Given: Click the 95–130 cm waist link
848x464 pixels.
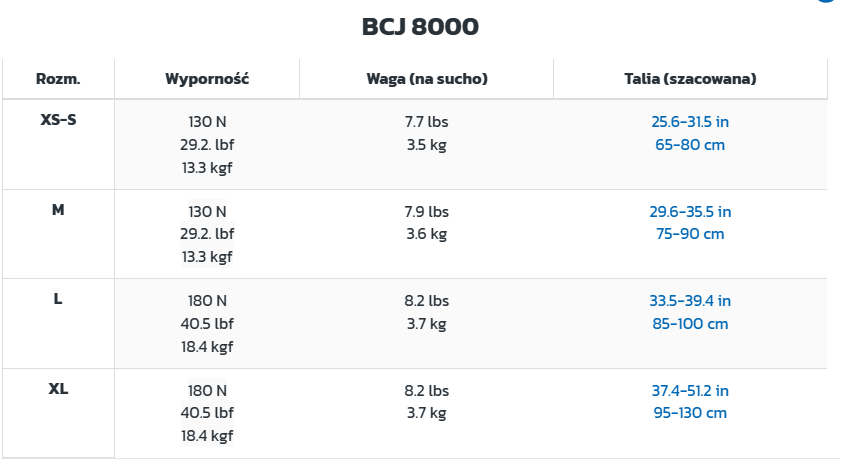Looking at the screenshot, I should click(x=690, y=413).
